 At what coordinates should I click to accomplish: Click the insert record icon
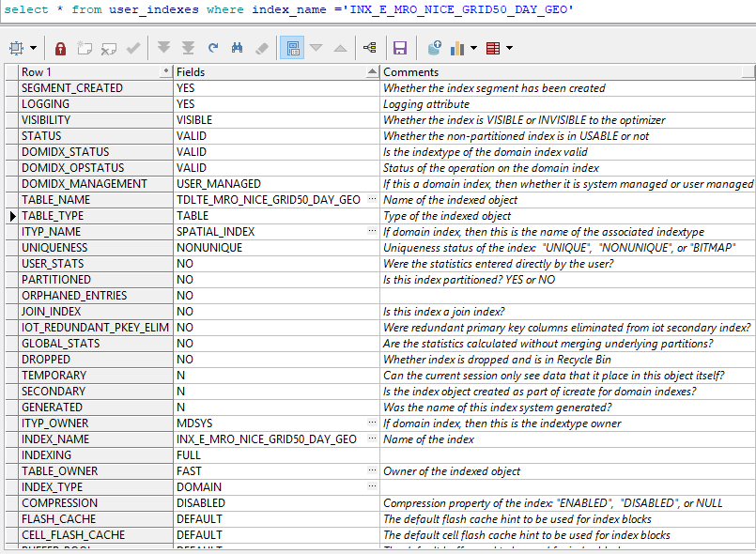tap(85, 48)
